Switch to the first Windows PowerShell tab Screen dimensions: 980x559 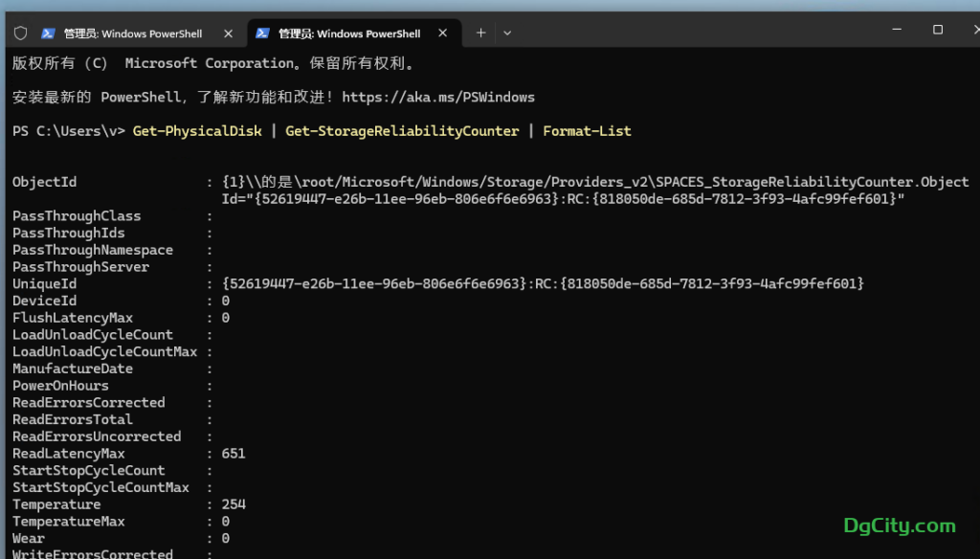(x=133, y=34)
